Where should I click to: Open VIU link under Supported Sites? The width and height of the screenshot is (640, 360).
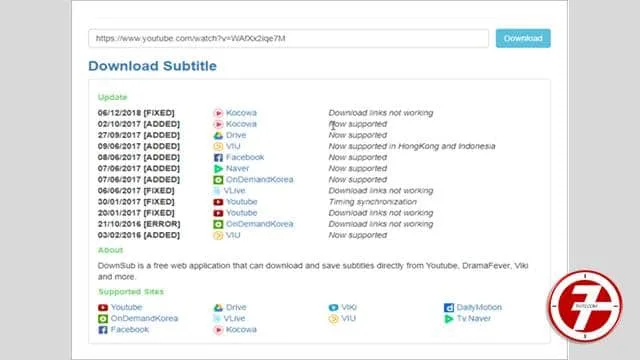pyautogui.click(x=349, y=318)
